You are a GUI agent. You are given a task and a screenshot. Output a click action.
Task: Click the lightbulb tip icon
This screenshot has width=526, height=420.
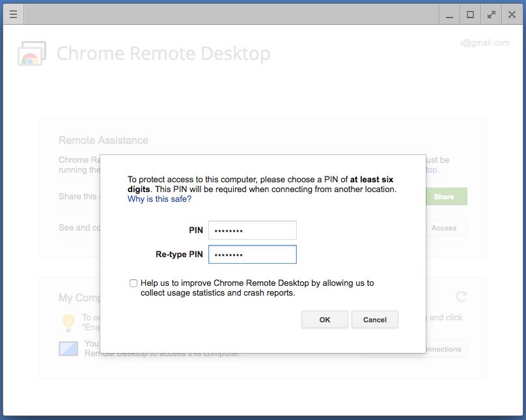coord(68,322)
